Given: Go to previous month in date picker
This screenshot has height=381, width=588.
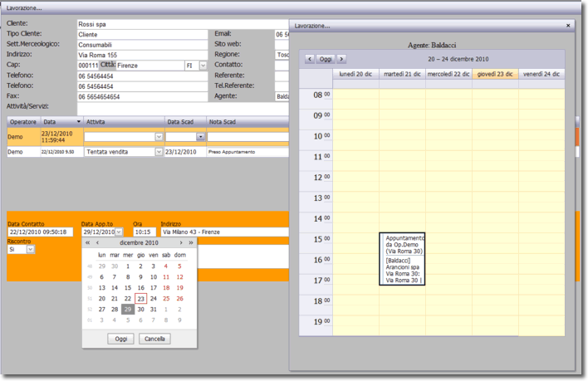Looking at the screenshot, I should (x=97, y=242).
